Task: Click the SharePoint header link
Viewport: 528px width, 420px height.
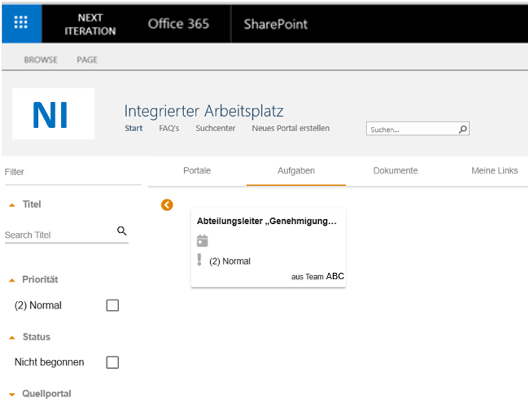Action: tap(276, 24)
